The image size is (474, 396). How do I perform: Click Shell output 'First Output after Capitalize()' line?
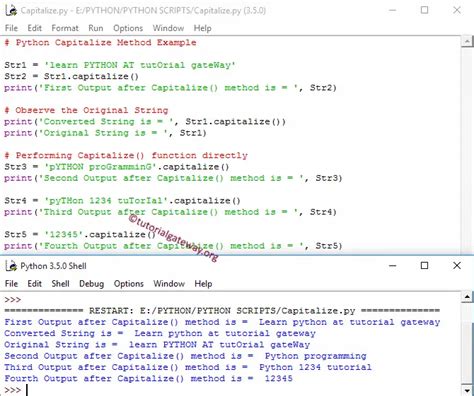click(x=222, y=322)
